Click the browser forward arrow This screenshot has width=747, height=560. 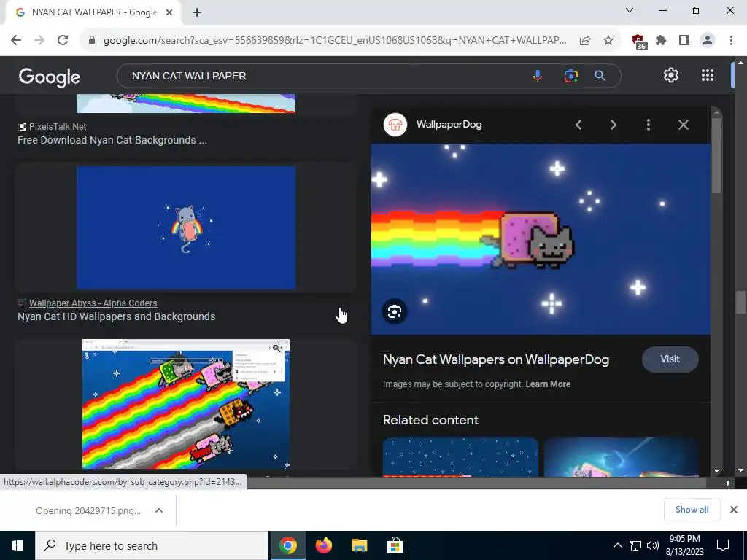tap(39, 40)
